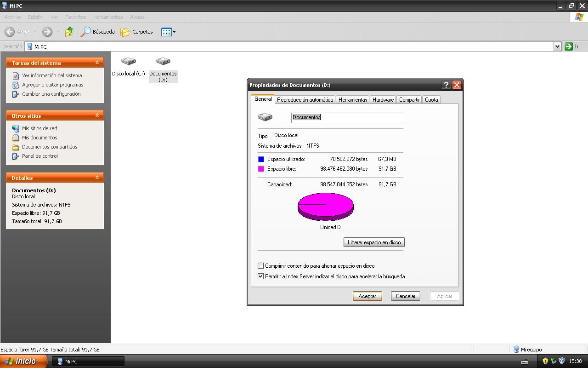Click Liberar espacio en disco button
588x368 pixels.
(374, 242)
